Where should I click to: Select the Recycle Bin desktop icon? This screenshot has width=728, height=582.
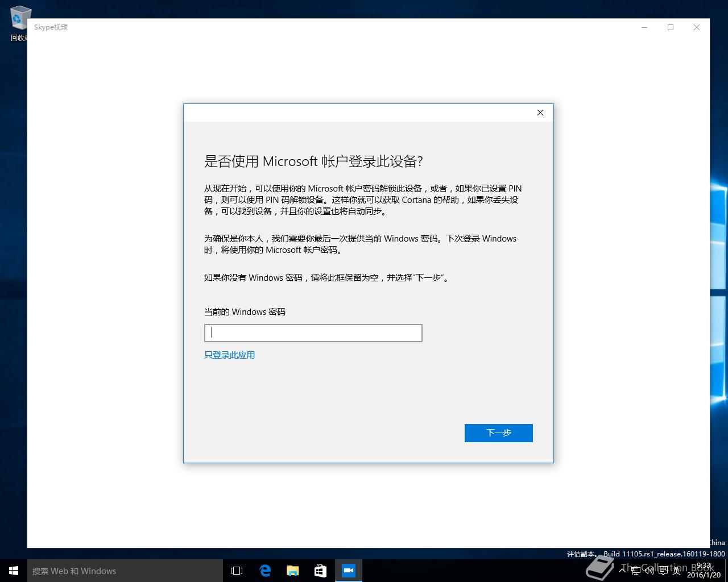pos(19,24)
